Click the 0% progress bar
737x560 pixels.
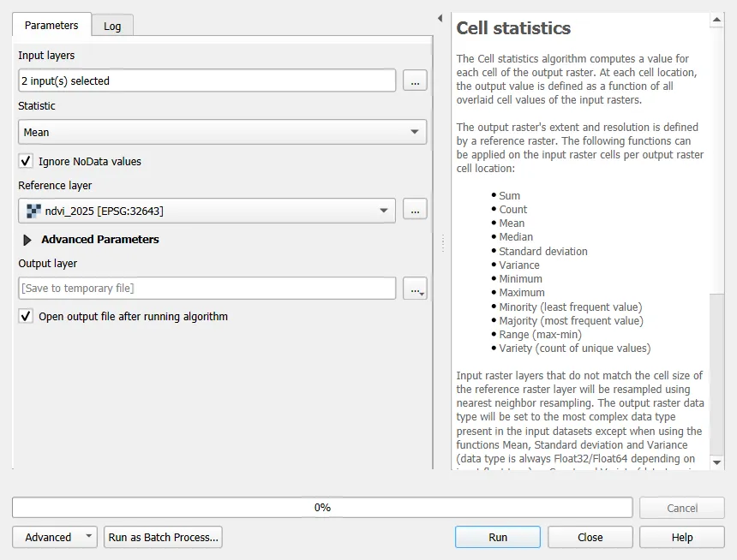[322, 508]
